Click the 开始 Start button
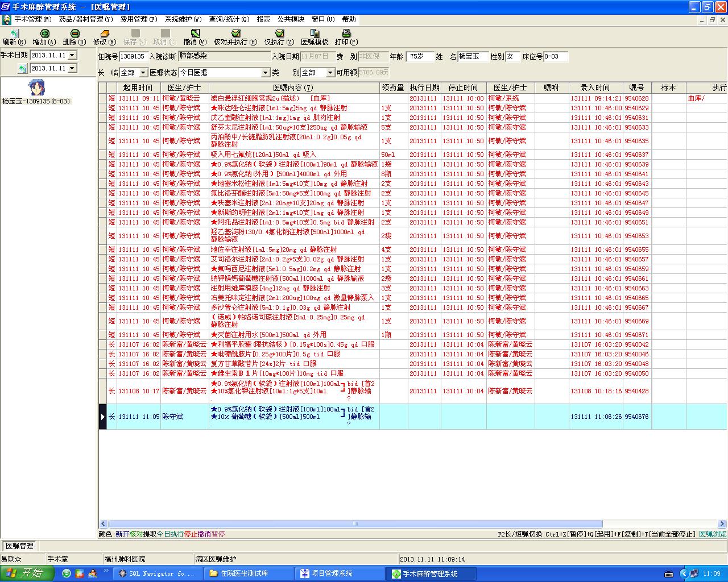Image resolution: width=728 pixels, height=582 pixels. tap(27, 573)
